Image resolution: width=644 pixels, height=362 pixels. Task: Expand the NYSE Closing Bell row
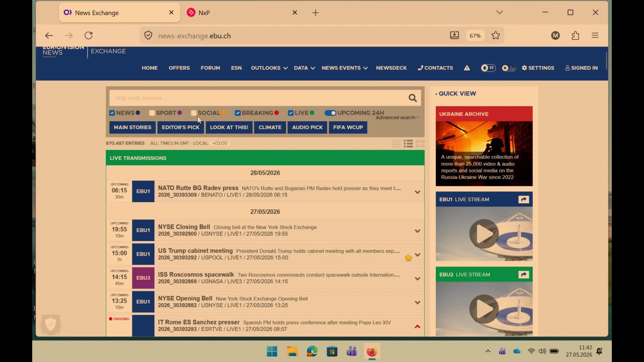(417, 231)
